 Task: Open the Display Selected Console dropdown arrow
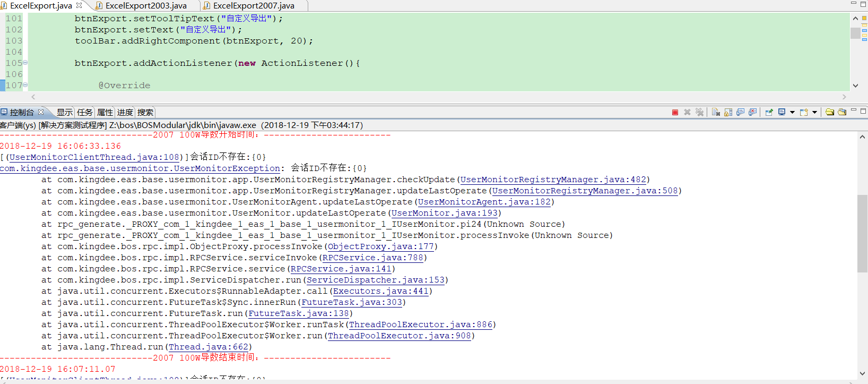pos(792,112)
